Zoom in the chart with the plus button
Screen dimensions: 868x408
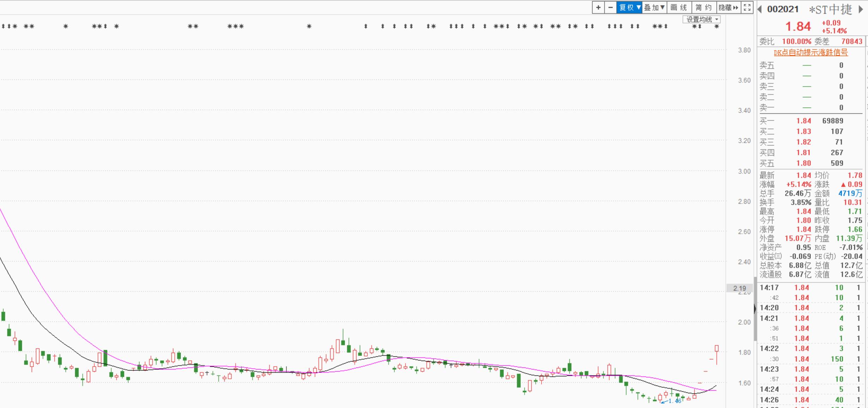tap(598, 7)
